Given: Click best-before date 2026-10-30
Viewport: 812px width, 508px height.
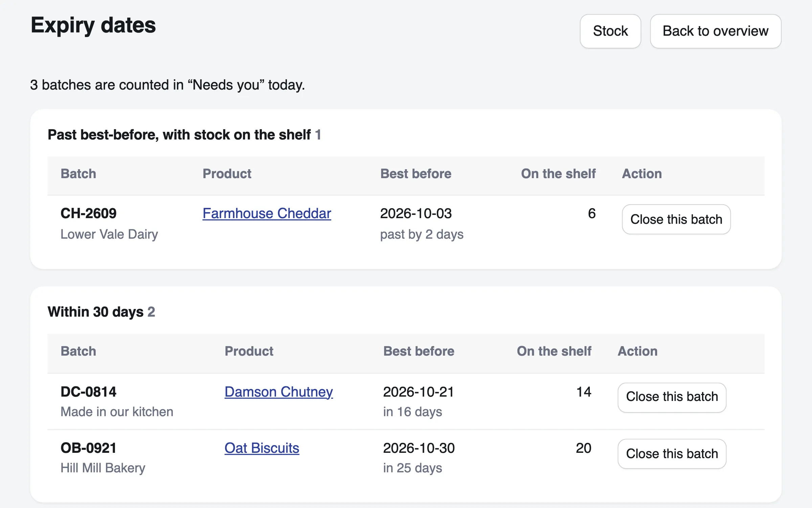Looking at the screenshot, I should [x=419, y=448].
